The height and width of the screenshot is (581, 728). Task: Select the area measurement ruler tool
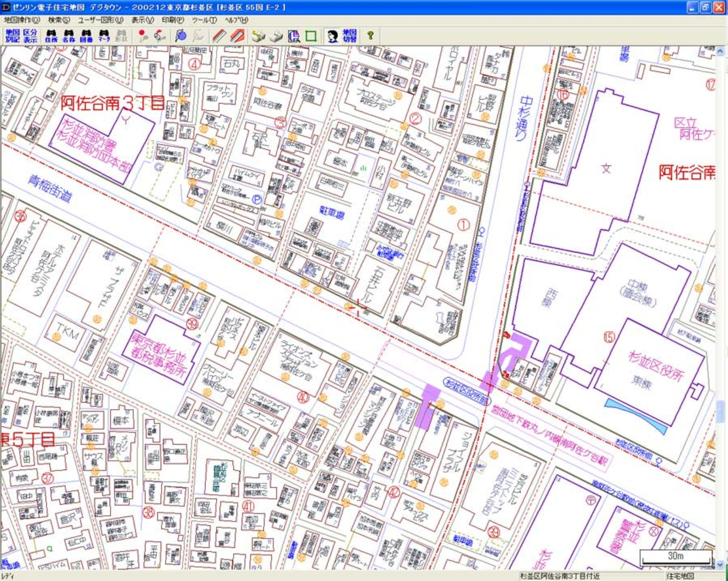tap(237, 36)
